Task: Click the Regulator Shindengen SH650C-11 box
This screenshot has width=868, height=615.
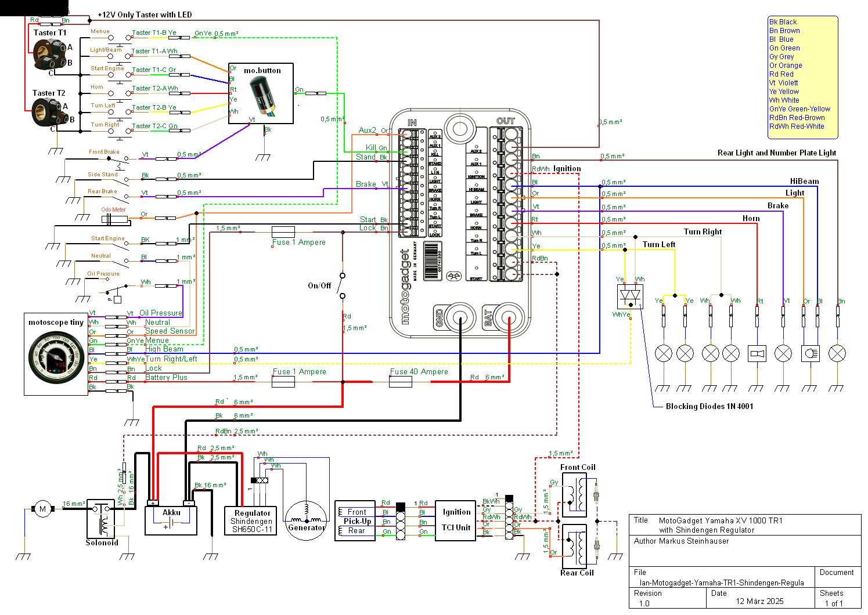Action: 251,520
